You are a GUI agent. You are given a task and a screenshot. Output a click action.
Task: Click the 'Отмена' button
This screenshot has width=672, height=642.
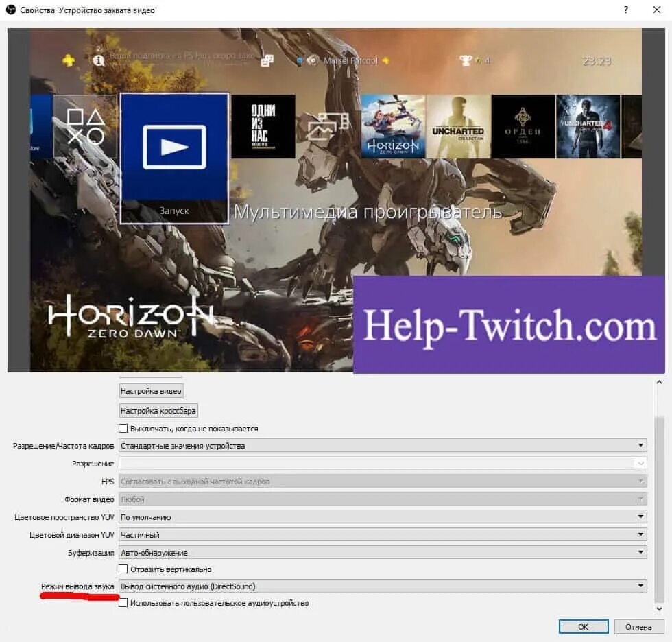pyautogui.click(x=638, y=627)
